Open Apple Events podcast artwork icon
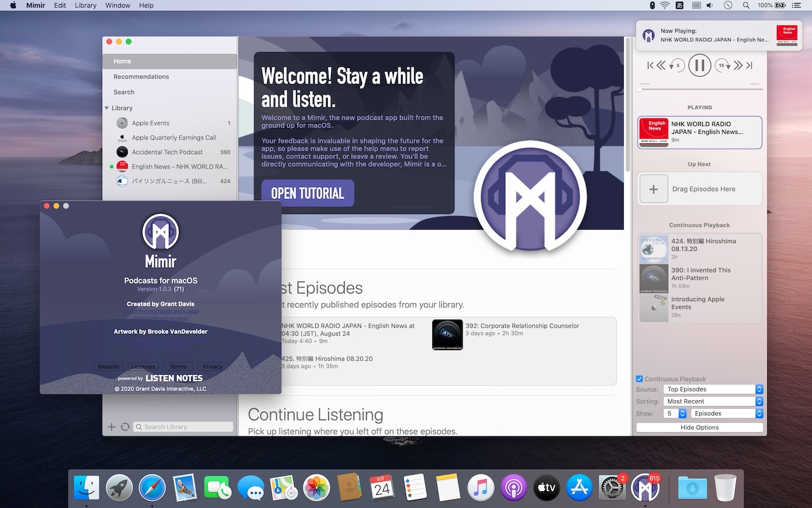Image resolution: width=812 pixels, height=508 pixels. (122, 123)
